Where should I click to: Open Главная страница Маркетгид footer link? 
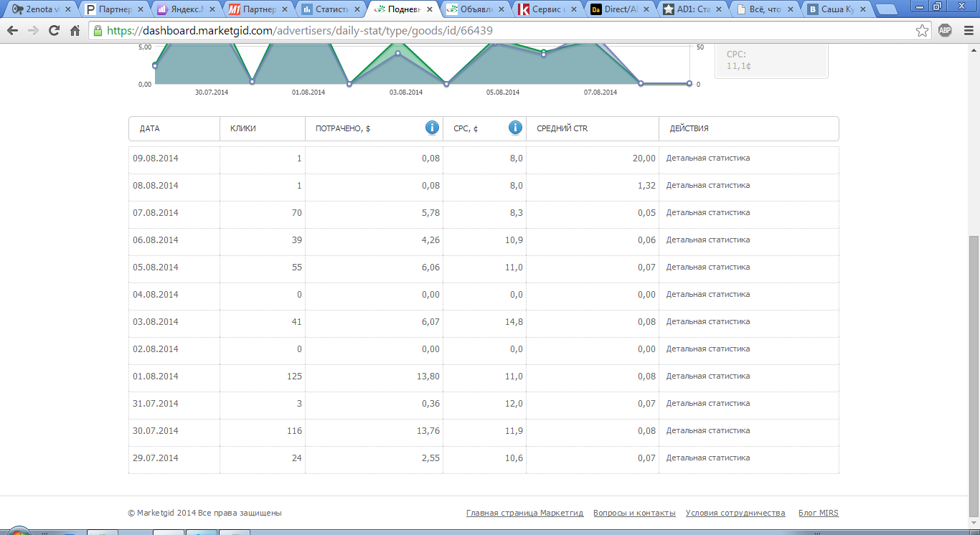click(x=524, y=513)
